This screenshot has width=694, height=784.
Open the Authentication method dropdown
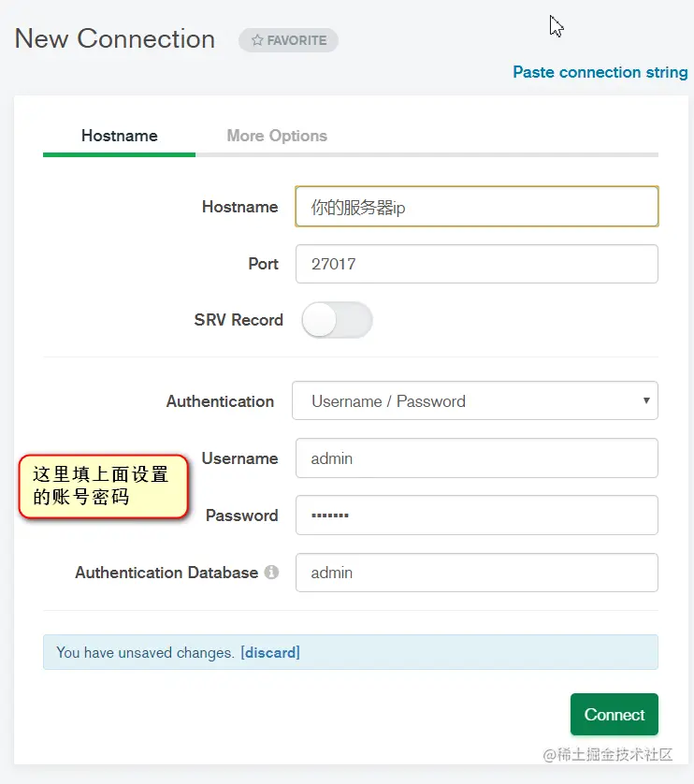475,400
